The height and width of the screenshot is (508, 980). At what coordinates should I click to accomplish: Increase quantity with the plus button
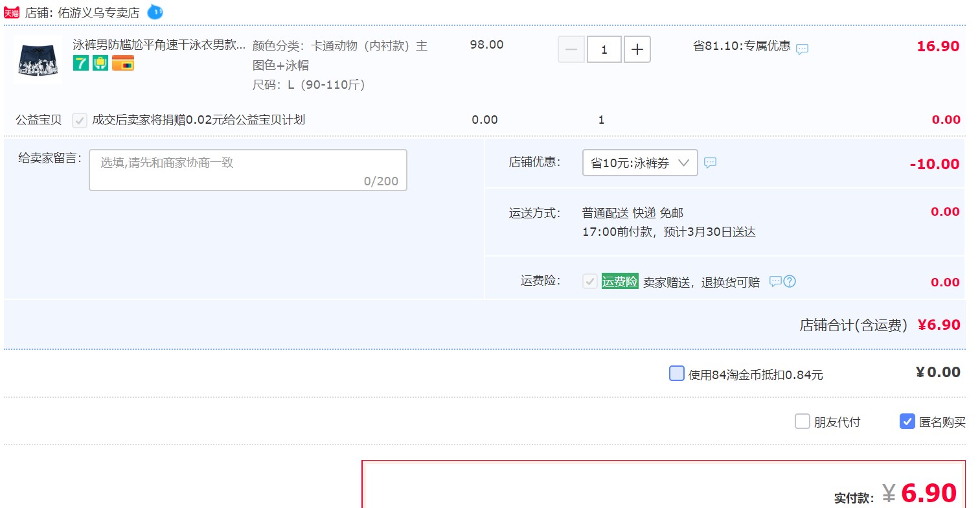[x=637, y=49]
